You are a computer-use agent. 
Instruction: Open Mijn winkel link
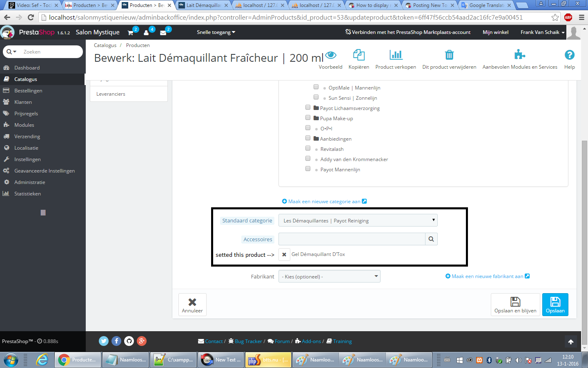click(x=496, y=32)
